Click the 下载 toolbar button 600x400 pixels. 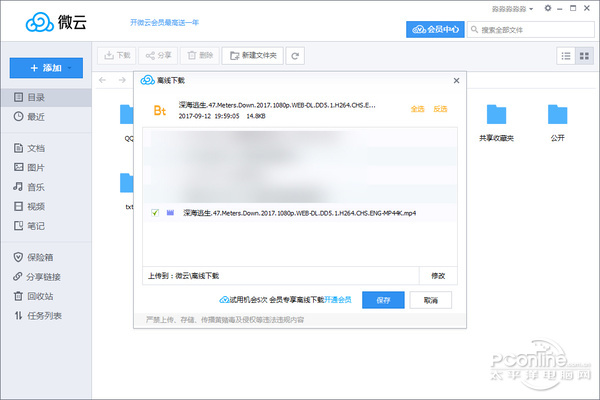tap(117, 56)
